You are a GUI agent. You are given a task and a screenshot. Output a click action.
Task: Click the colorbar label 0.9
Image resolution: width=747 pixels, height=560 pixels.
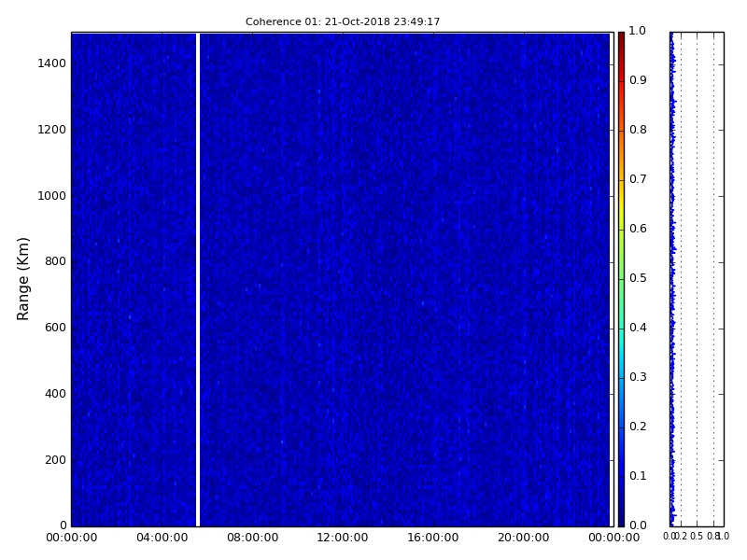(638, 80)
